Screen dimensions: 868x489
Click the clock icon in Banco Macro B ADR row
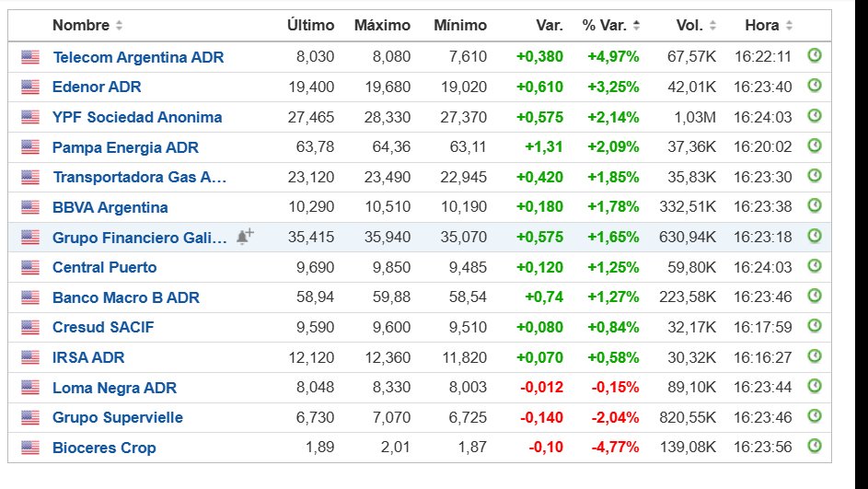(815, 297)
